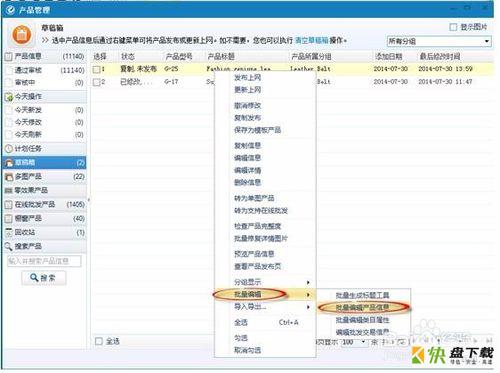Choose 全选 Ctrl+A from the context menu
This screenshot has height=373, width=500.
pos(265,322)
